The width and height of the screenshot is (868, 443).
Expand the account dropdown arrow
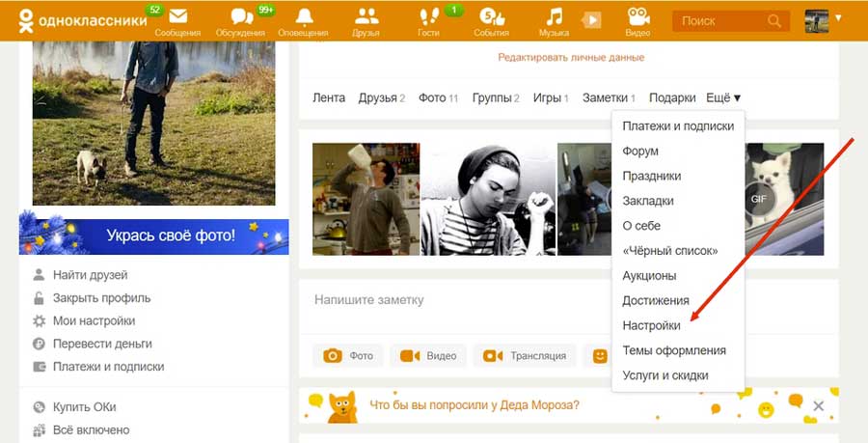(838, 17)
